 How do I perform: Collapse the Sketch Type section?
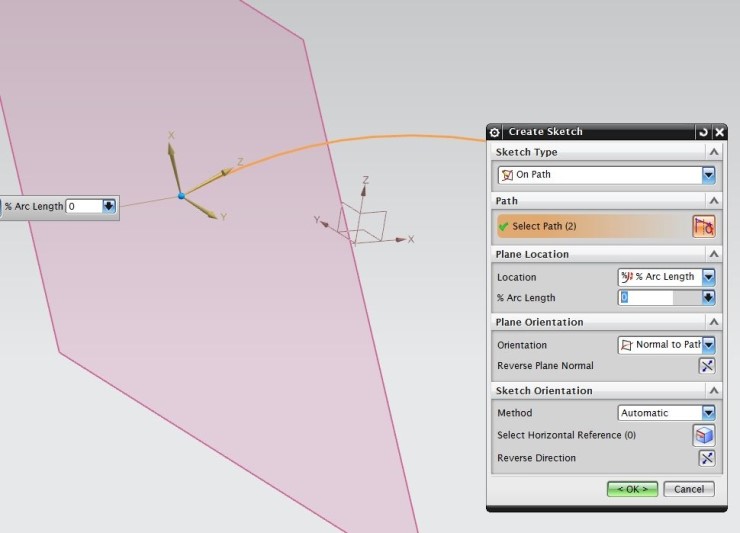point(713,152)
